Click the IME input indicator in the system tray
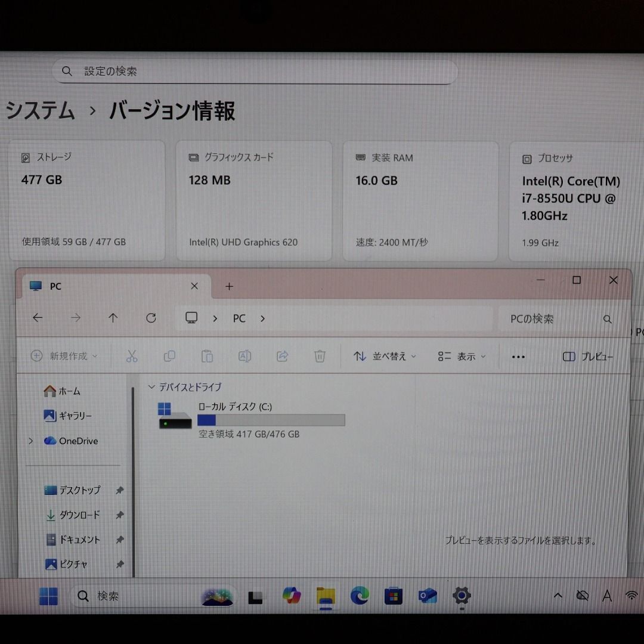The image size is (644, 644). 607,595
